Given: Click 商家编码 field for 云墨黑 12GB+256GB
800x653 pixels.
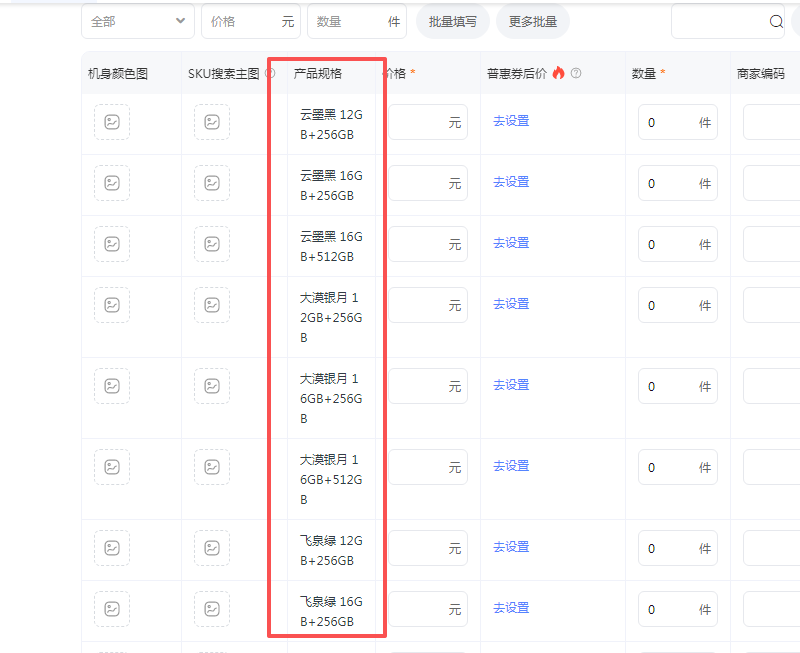Looking at the screenshot, I should click(770, 122).
